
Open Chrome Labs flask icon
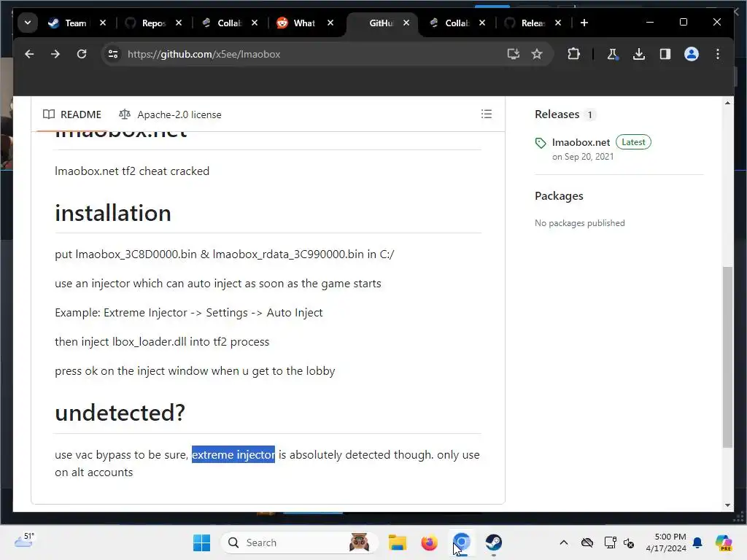[613, 54]
